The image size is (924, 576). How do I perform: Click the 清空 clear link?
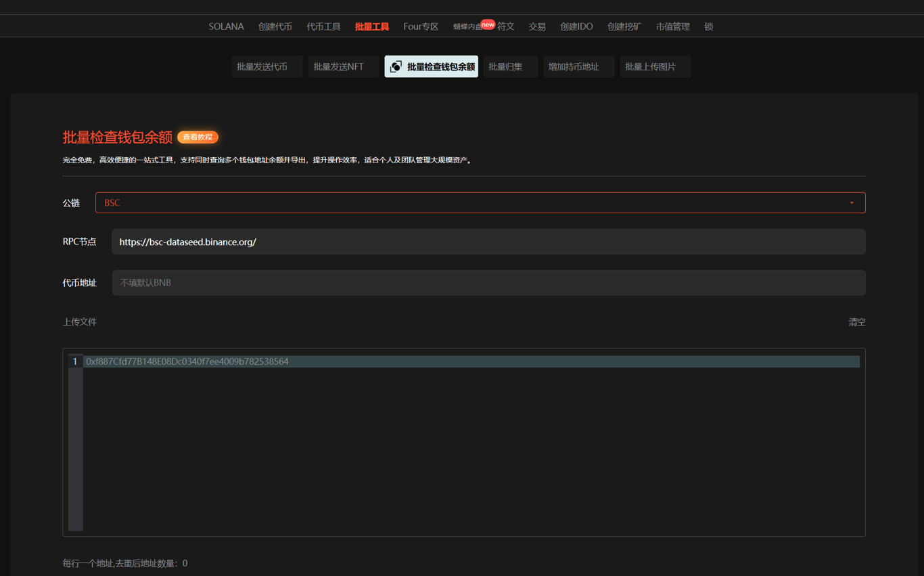coord(857,322)
